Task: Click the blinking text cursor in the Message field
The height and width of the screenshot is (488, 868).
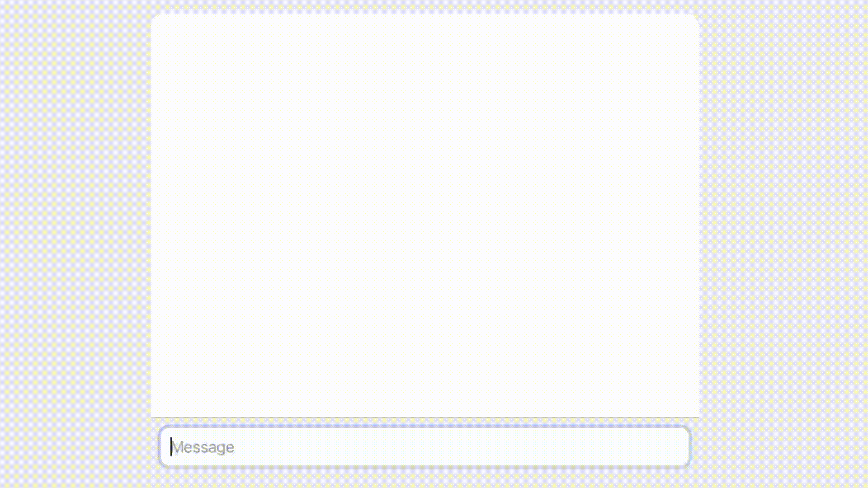Action: coord(171,447)
